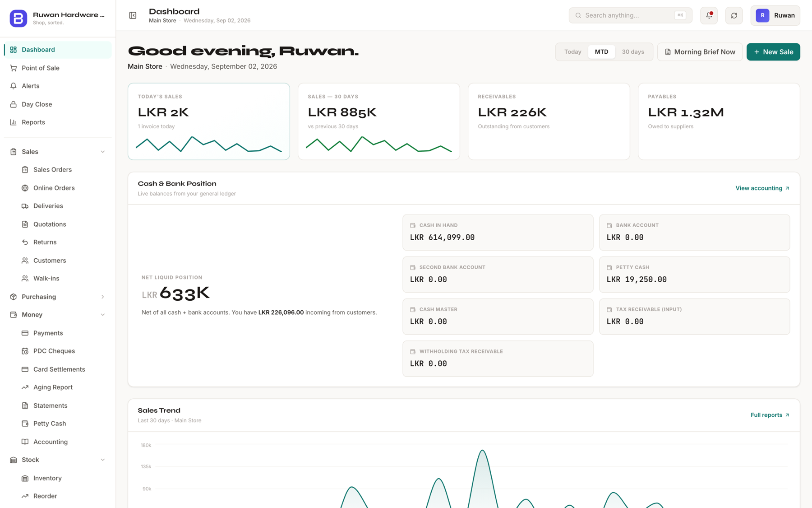Collapse the Stock section chevron

102,460
